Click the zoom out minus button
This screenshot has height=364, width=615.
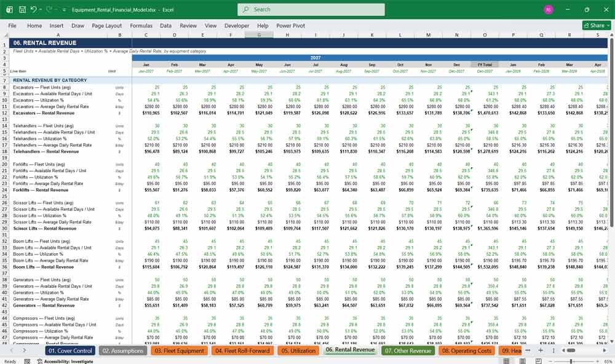[550, 362]
